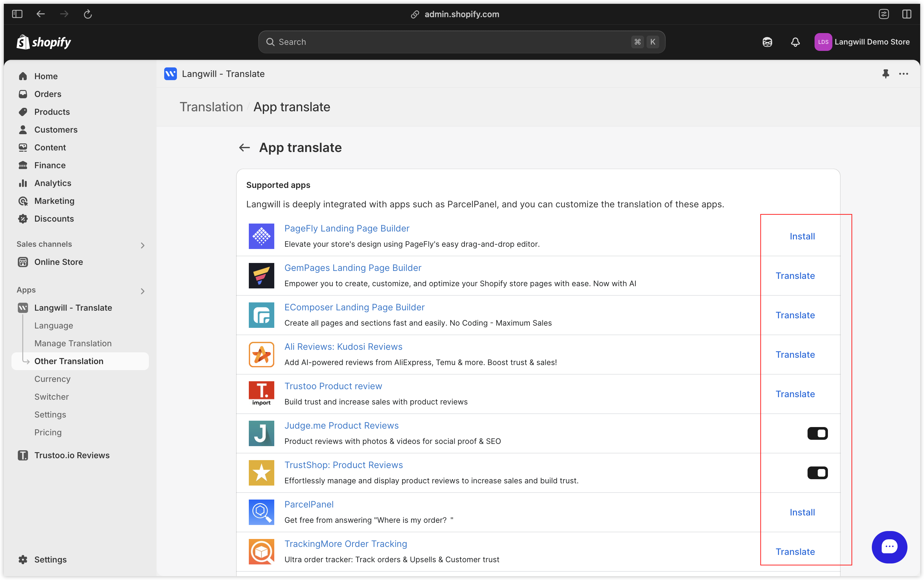Click the admin.shopify.com address bar
Image resolution: width=924 pixels, height=580 pixels.
pos(461,14)
